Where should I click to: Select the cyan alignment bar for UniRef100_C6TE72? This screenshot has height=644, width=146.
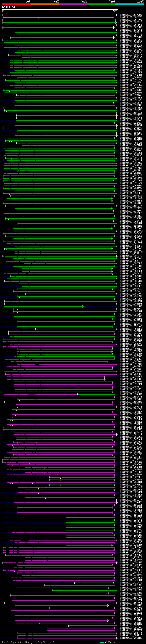point(58,18)
